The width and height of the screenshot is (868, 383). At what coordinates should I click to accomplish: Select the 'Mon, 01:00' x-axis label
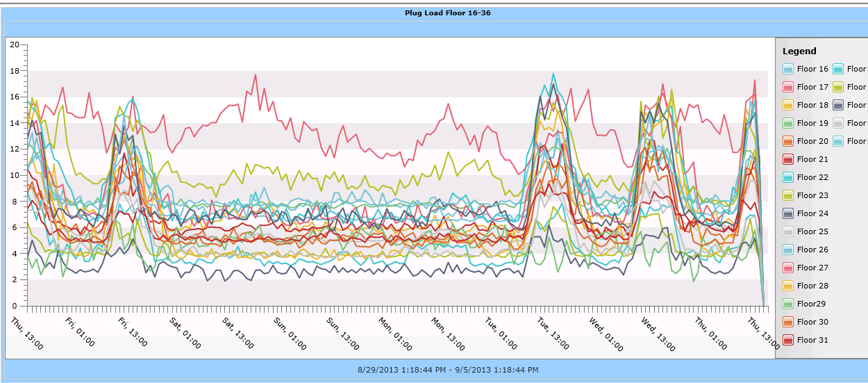[x=396, y=333]
